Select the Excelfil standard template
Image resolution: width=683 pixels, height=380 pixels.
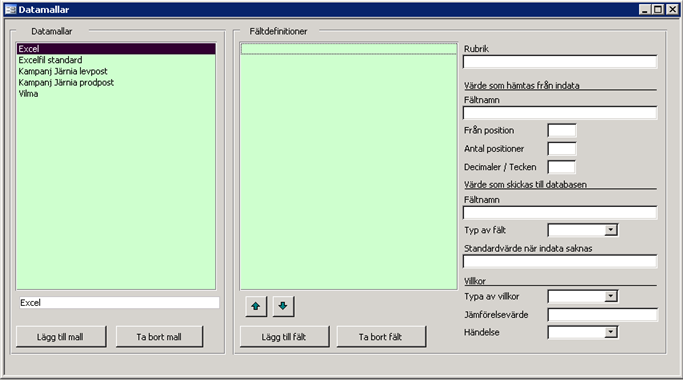tap(116, 60)
